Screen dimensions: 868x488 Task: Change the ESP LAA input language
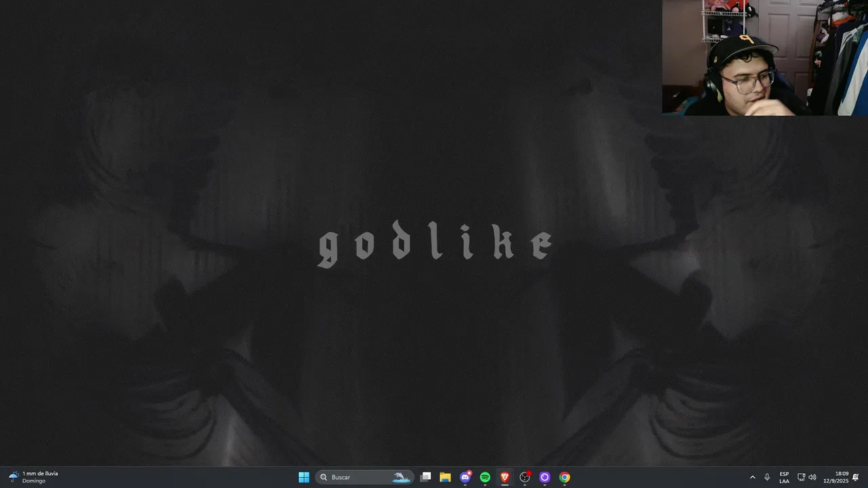784,477
